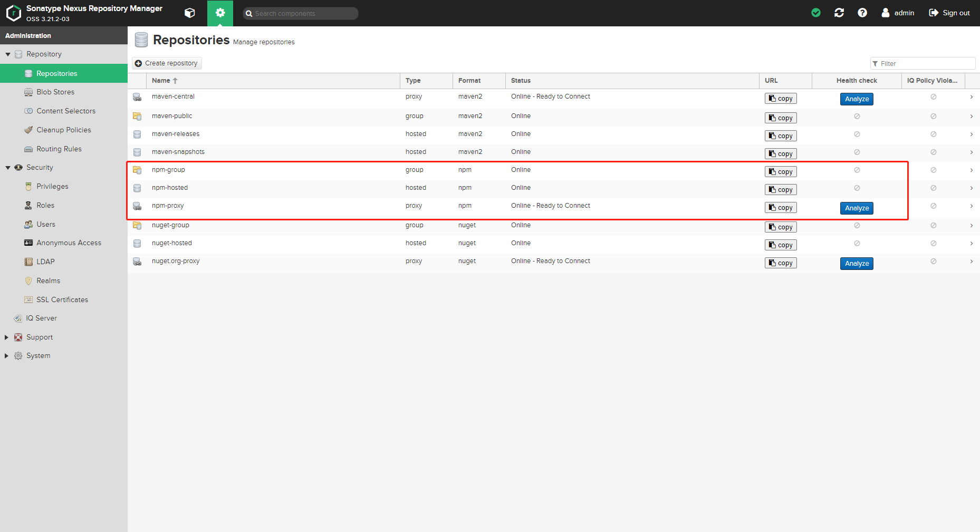Sort by the Type column header

(426, 81)
